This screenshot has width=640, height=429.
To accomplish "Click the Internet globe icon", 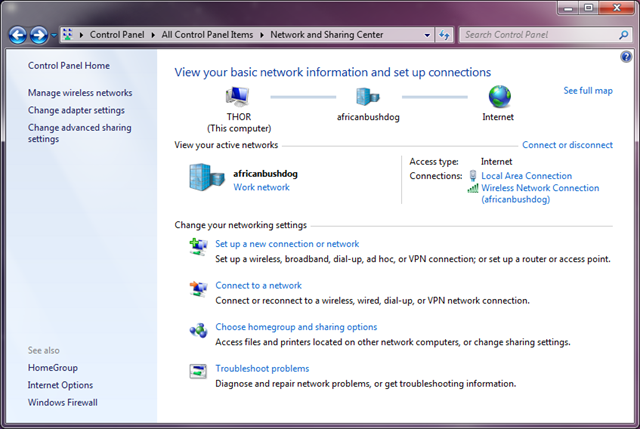I will pos(499,97).
